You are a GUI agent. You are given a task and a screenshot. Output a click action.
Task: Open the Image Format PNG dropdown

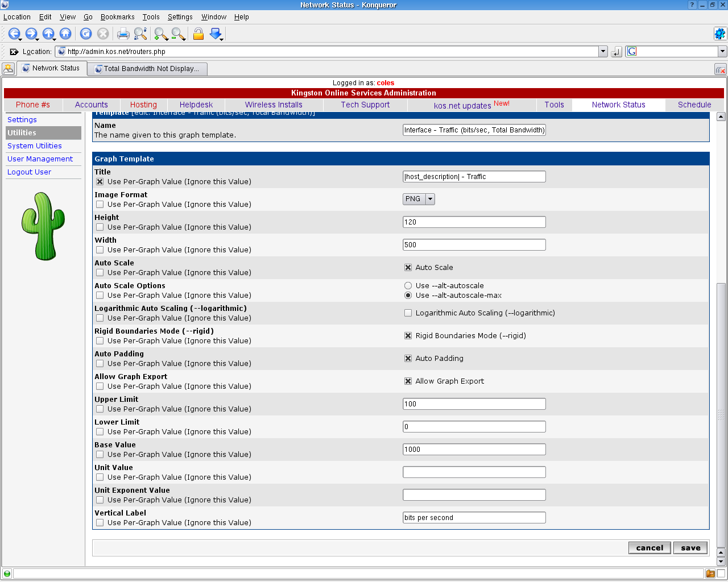419,199
